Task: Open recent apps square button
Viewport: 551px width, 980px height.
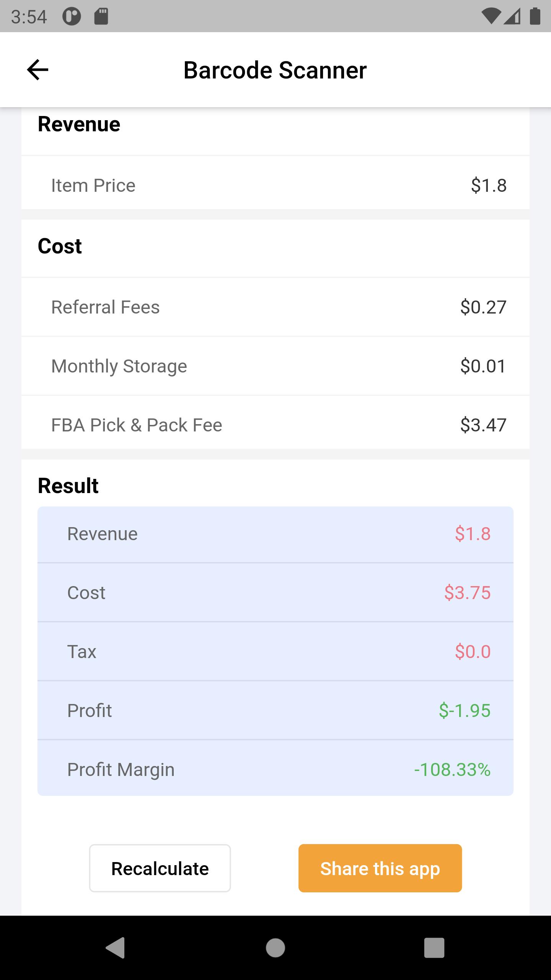Action: click(434, 948)
